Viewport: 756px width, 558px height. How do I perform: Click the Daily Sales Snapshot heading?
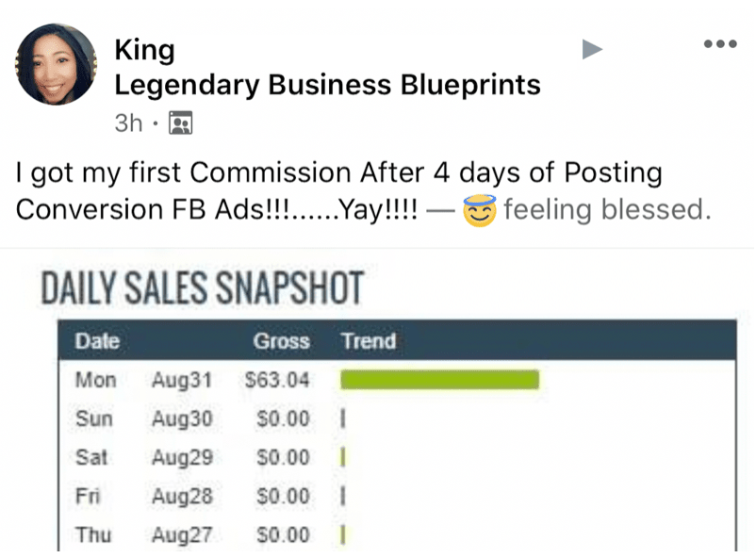click(x=203, y=287)
